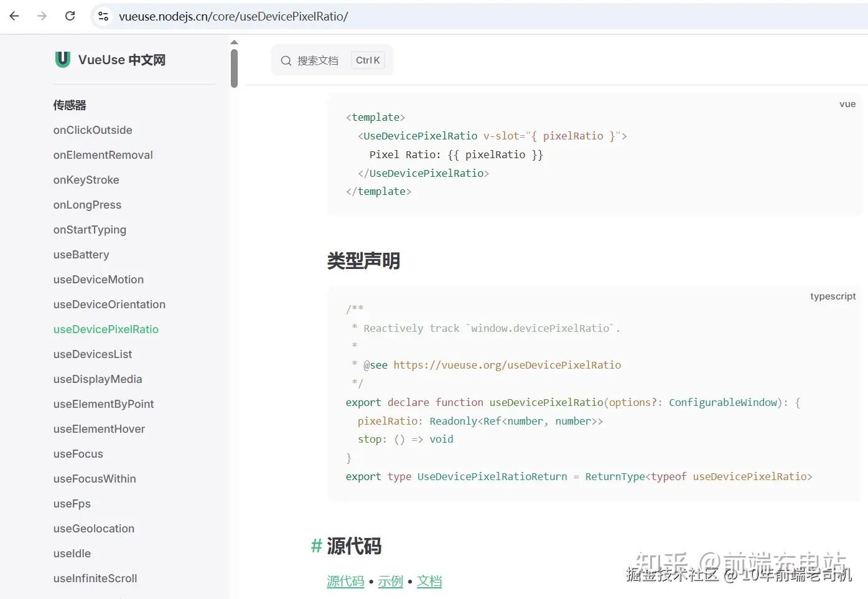Reload the current page
The width and height of the screenshot is (868, 599).
[70, 16]
